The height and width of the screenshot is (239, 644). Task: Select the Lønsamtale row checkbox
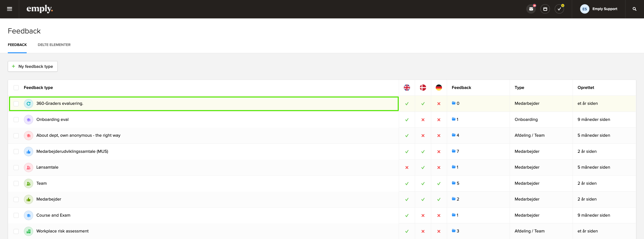16,167
